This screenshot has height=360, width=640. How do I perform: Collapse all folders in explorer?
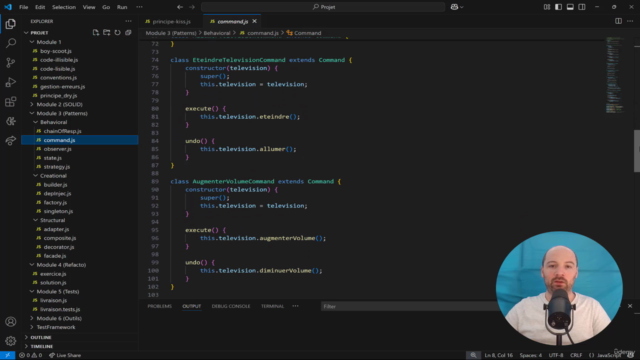128,33
